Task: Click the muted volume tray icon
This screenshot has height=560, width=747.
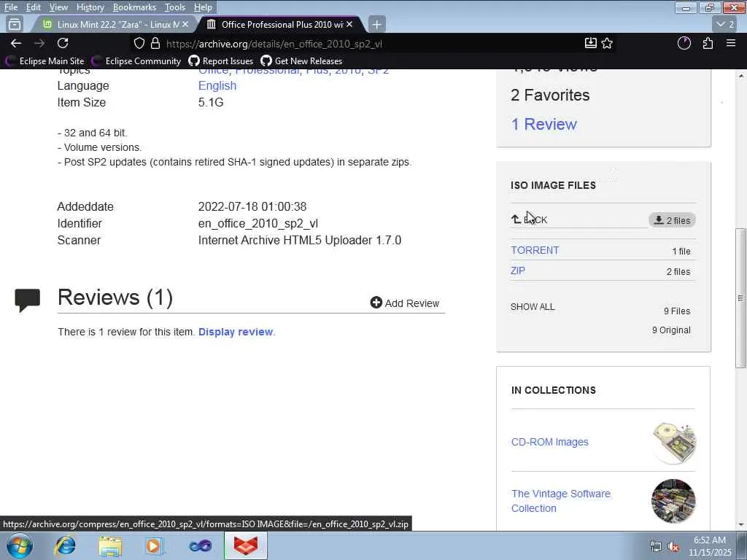Action: tap(673, 547)
